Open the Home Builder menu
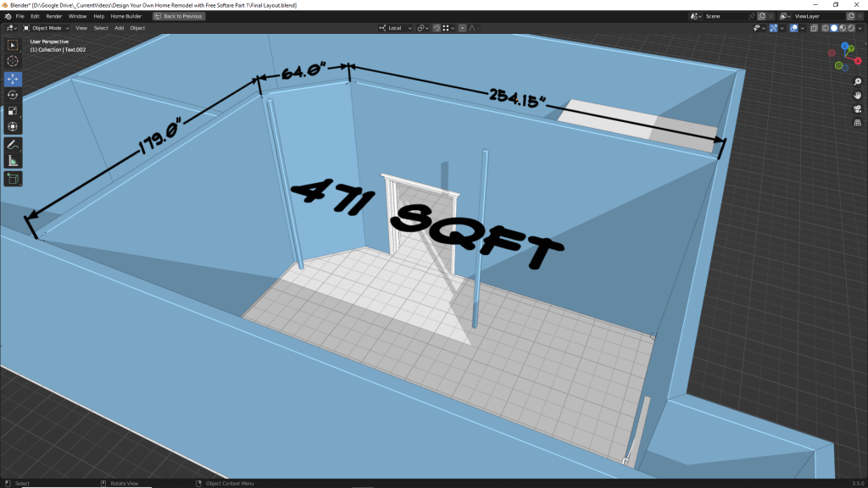 (x=126, y=16)
